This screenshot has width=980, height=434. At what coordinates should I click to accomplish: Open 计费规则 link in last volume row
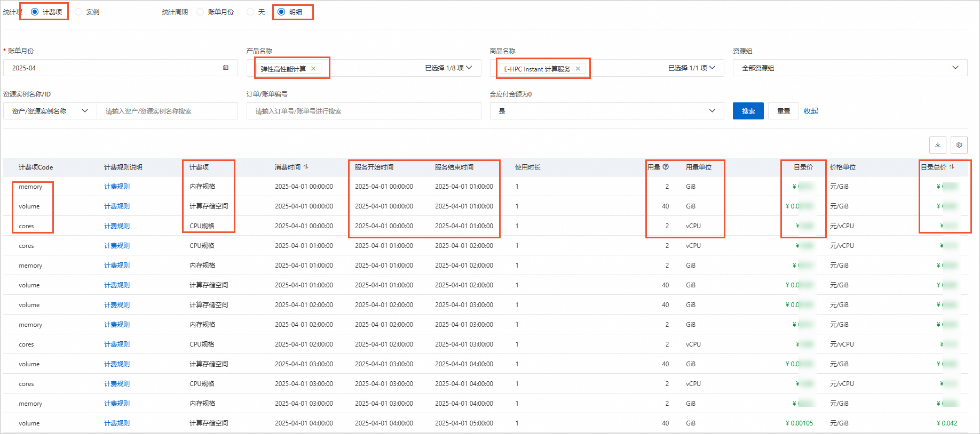117,423
